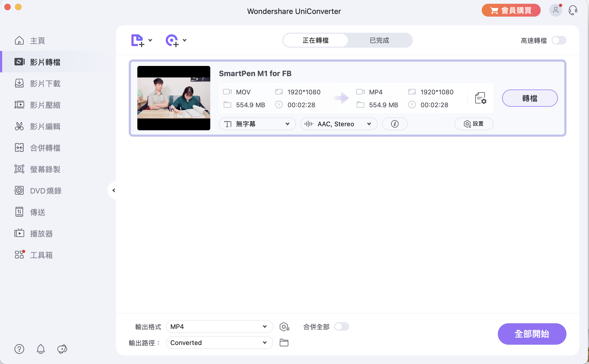Viewport: 589px width, 364px height.
Task: Click the add file icon
Action: 138,40
